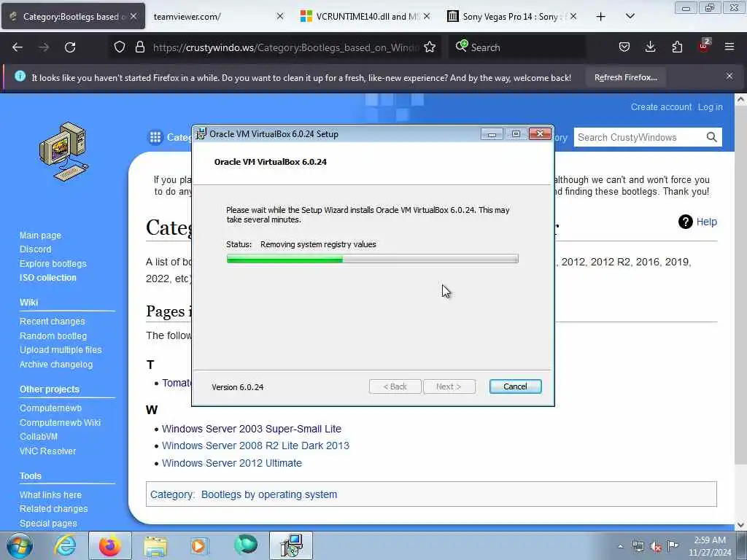Viewport: 747px width, 560px height.
Task: Open Related changes link
Action: click(x=54, y=508)
